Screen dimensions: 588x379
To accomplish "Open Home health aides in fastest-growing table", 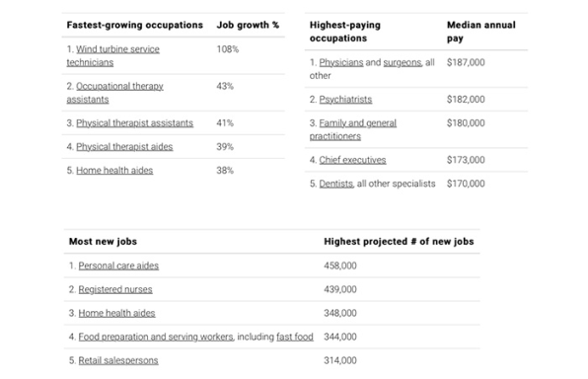I will click(x=114, y=171).
